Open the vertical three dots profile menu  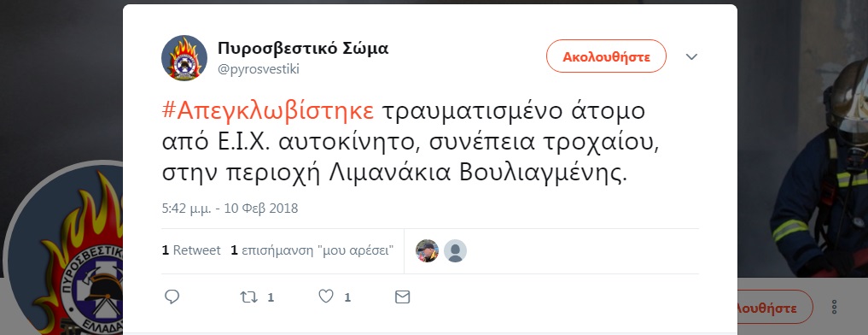(x=834, y=308)
